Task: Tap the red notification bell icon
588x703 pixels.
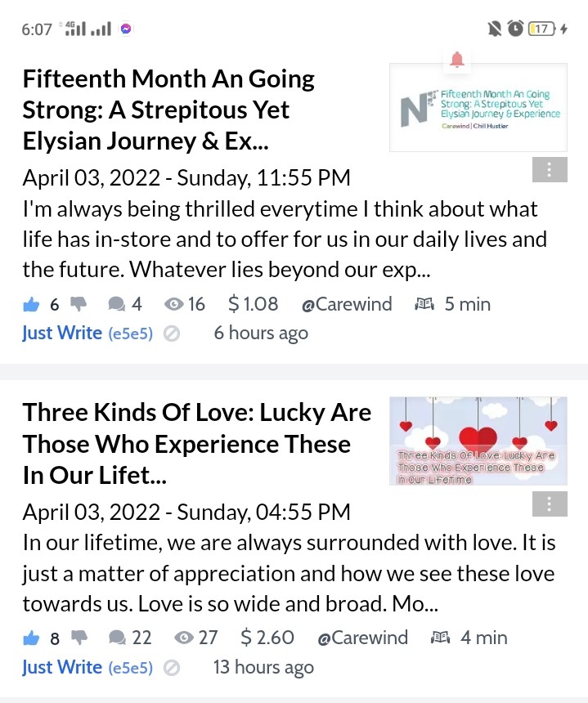Action: tap(457, 60)
